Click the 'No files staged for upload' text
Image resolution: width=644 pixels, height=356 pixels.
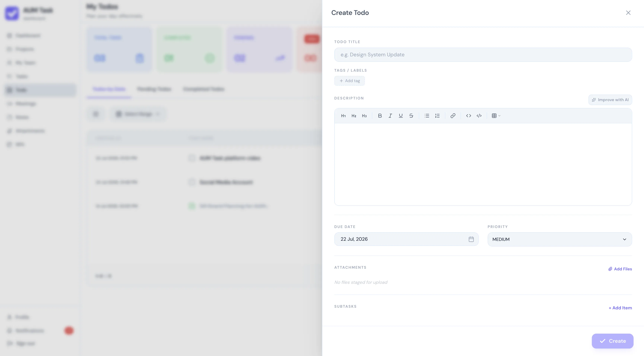[361, 282]
